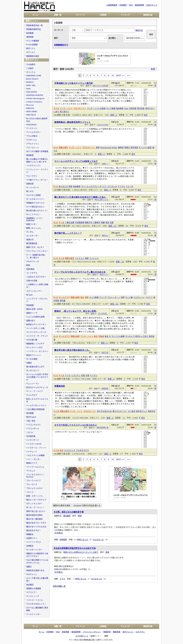Open sidebar link 評価未算定作品一覧
183x644 pixels.
34,25
